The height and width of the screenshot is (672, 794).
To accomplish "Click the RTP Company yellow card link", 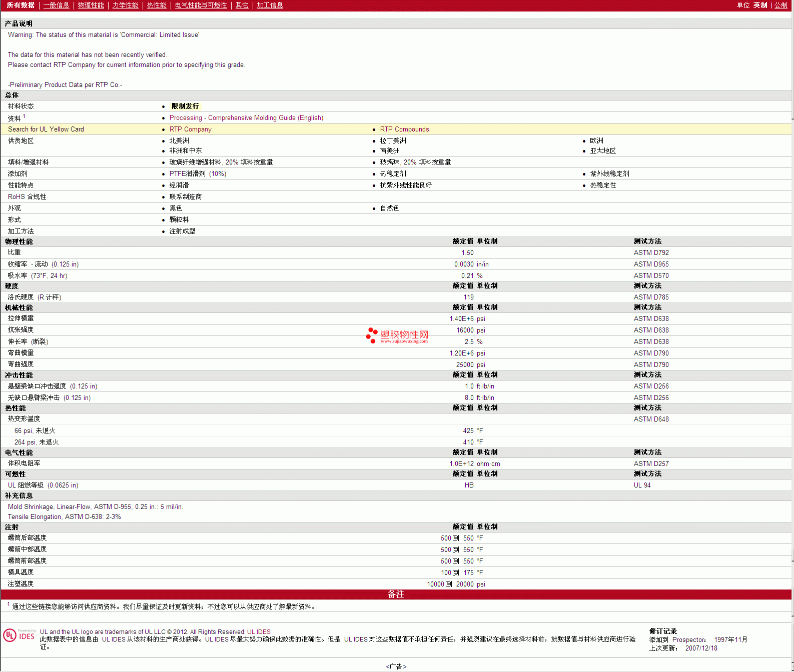I will [x=190, y=129].
